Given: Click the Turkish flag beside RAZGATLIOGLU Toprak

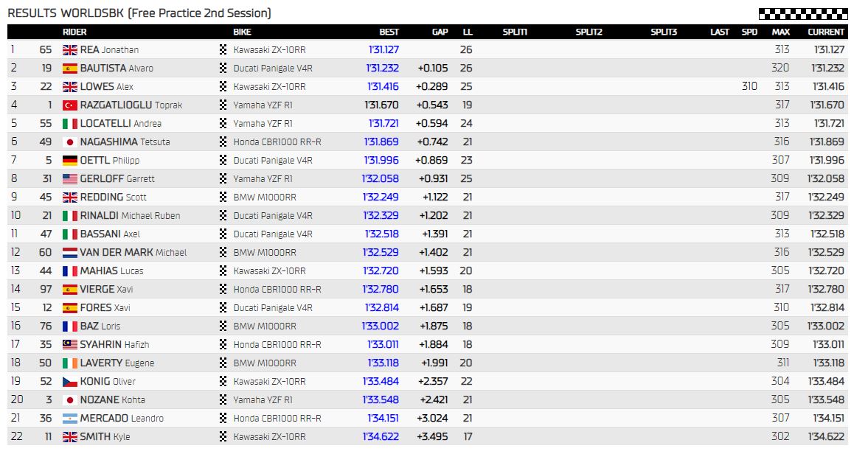Looking at the screenshot, I should 70,105.
